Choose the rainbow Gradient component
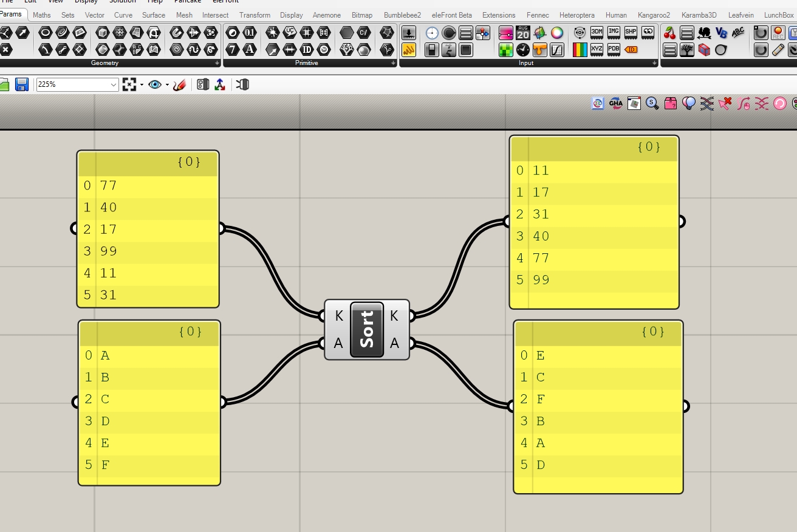Viewport: 797px width, 532px height. coord(580,50)
